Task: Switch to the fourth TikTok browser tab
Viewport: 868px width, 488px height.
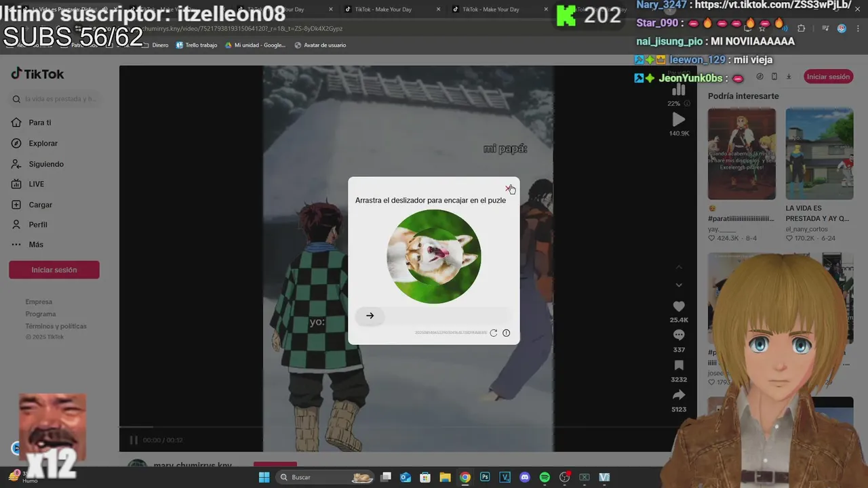Action: tap(390, 9)
